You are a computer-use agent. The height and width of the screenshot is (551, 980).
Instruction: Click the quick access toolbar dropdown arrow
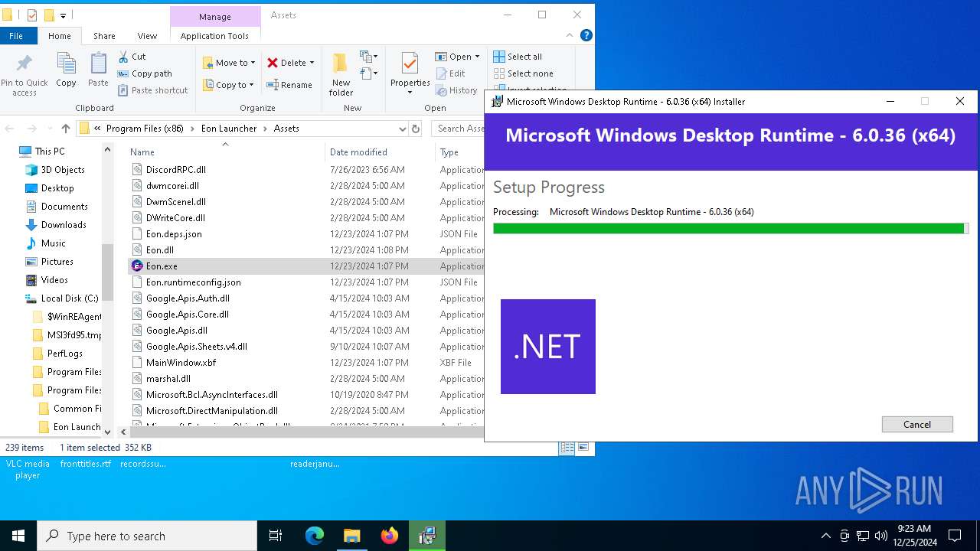(x=63, y=15)
